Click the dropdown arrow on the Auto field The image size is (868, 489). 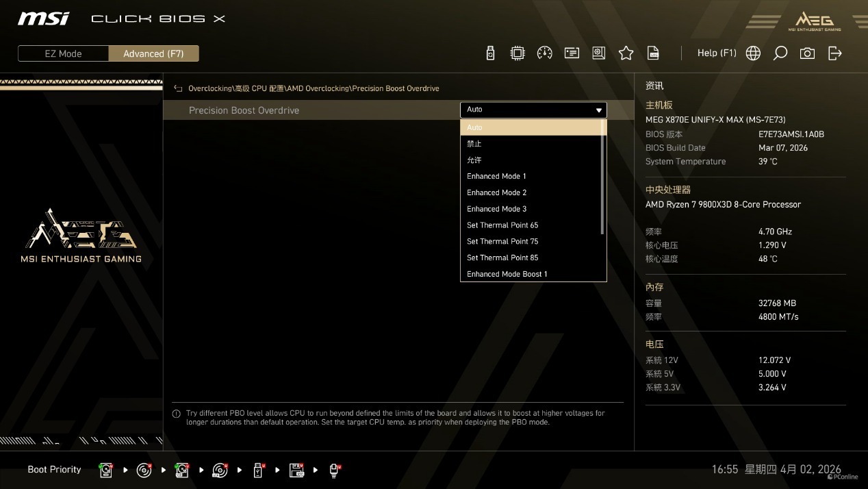coord(599,110)
